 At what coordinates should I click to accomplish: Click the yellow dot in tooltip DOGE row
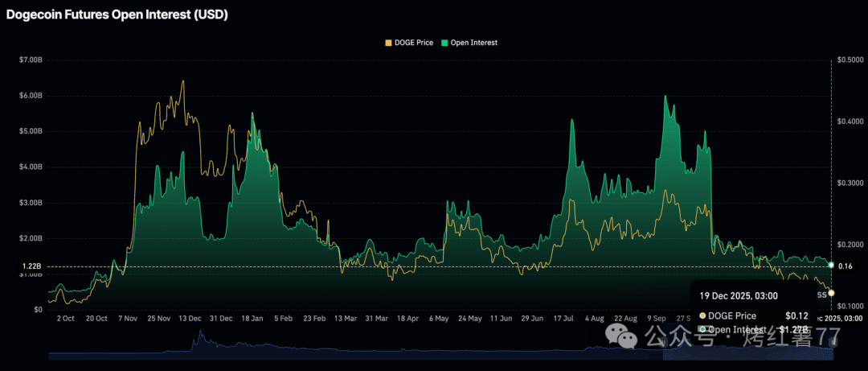(703, 315)
